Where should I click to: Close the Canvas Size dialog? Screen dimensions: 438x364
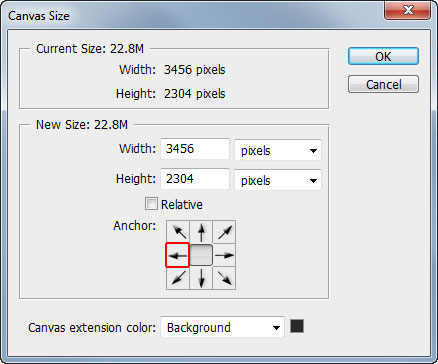408,11
